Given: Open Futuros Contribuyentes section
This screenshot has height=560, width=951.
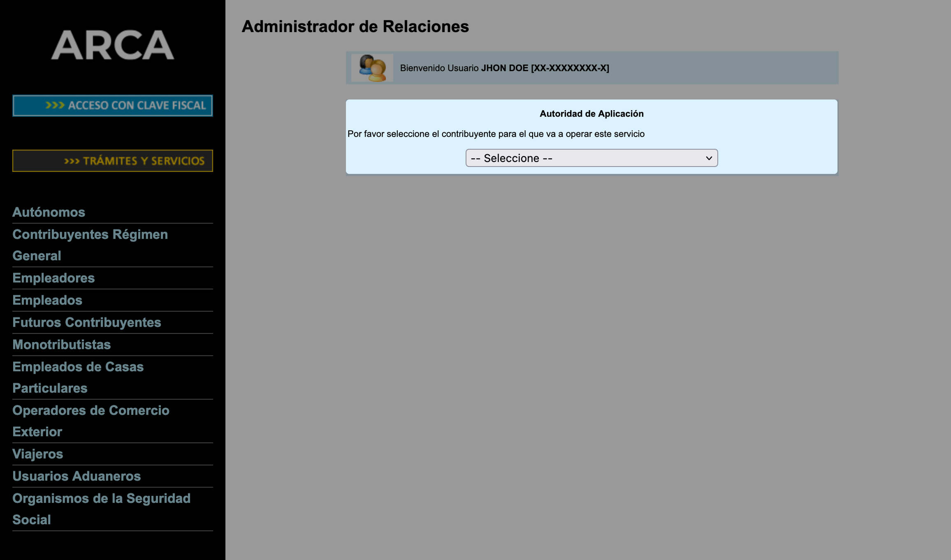Looking at the screenshot, I should [86, 322].
